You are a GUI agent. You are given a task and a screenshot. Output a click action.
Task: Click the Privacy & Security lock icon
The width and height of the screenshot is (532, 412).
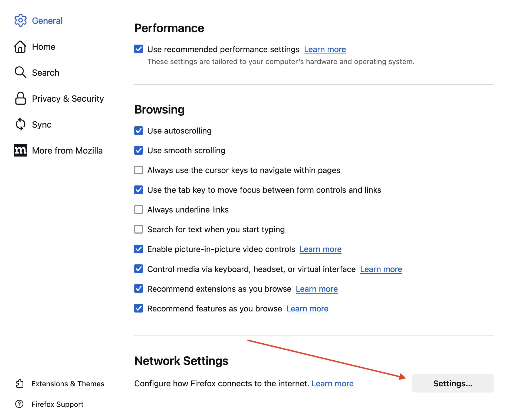point(21,98)
